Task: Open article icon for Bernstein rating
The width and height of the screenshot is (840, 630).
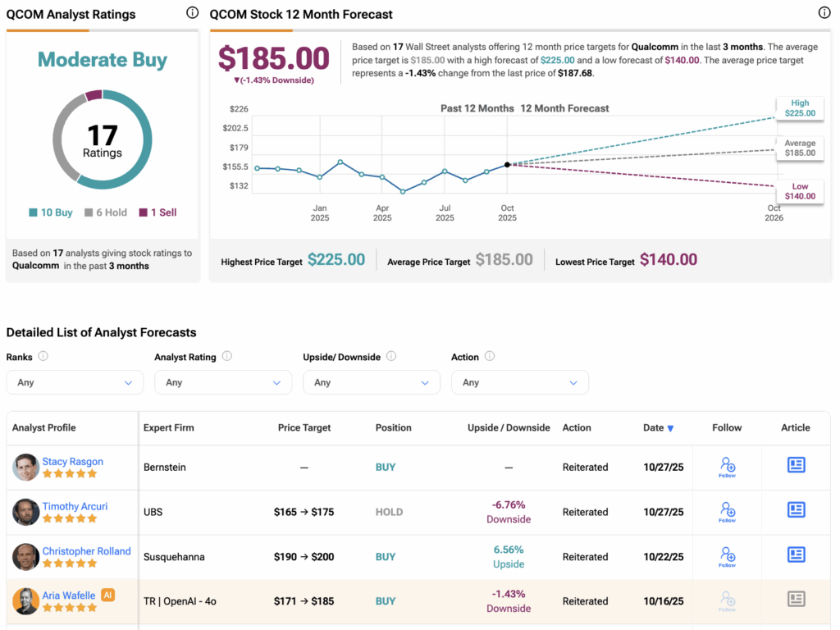Action: click(796, 465)
